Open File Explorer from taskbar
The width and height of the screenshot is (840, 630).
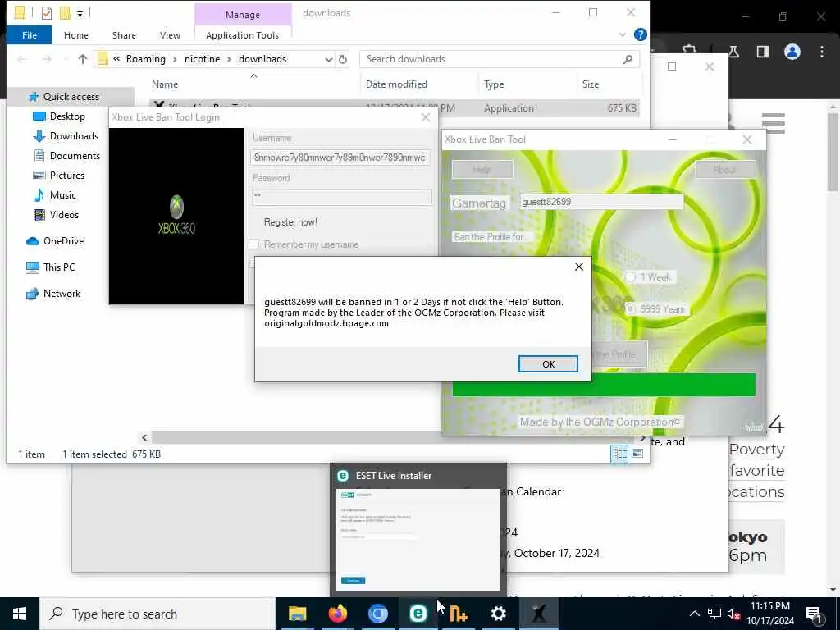pos(297,614)
